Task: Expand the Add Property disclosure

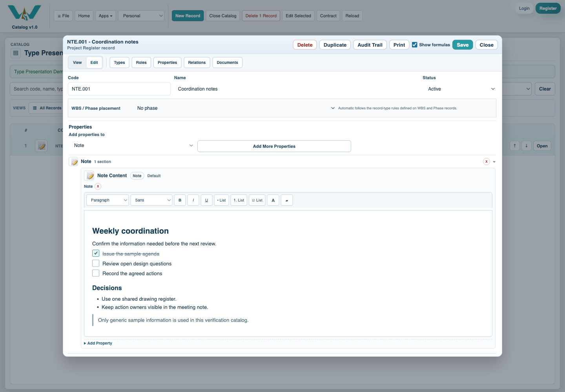Action: 98,343
